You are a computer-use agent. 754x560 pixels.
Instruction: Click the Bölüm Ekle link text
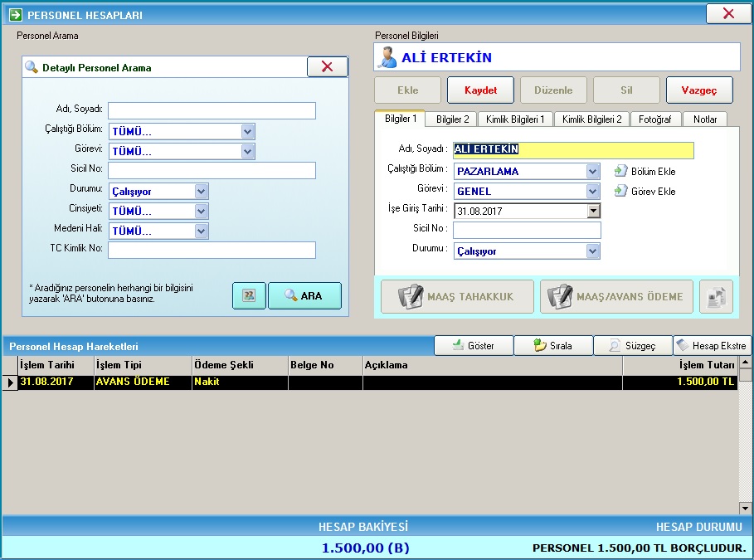[x=653, y=172]
